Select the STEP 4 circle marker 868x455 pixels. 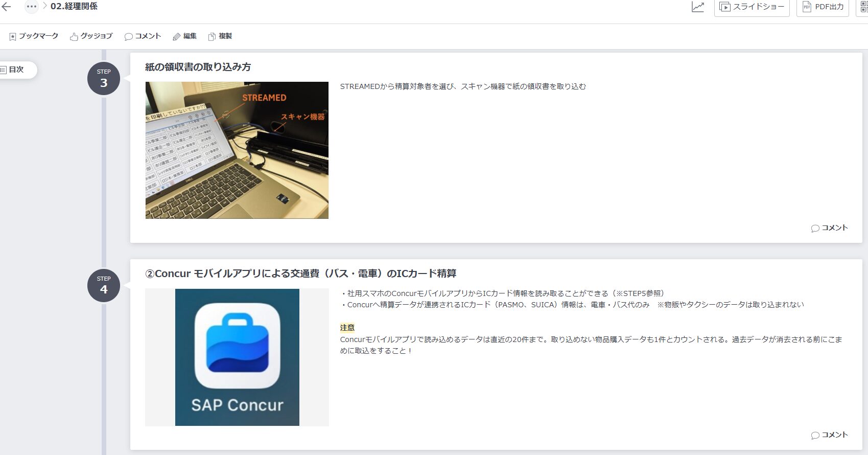click(104, 285)
